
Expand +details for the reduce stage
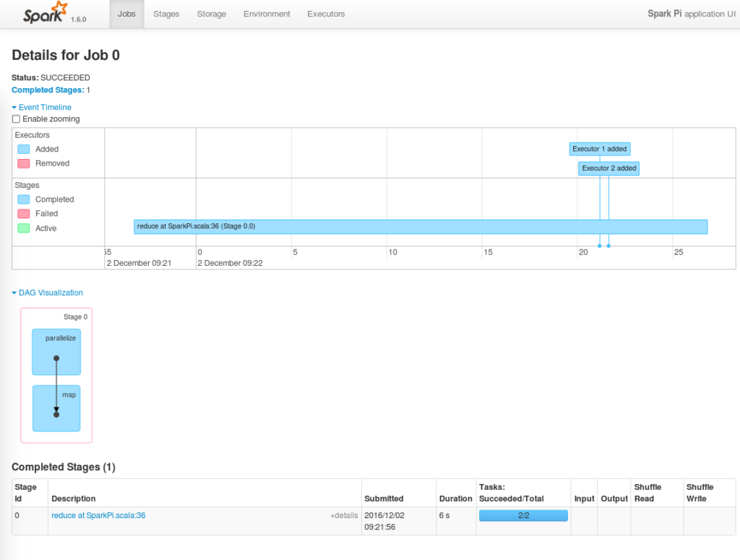pos(344,515)
